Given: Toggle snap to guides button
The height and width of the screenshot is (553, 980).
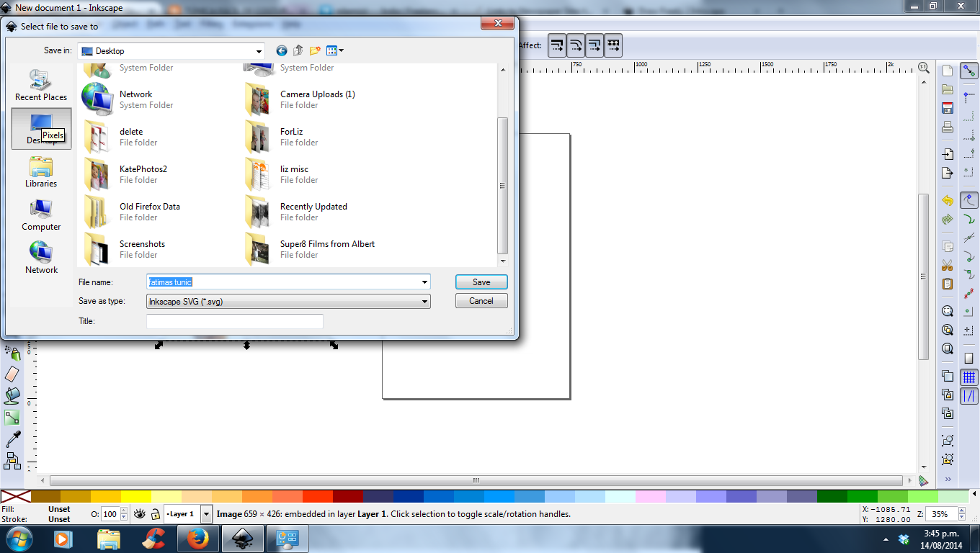Looking at the screenshot, I should pos(969,395).
